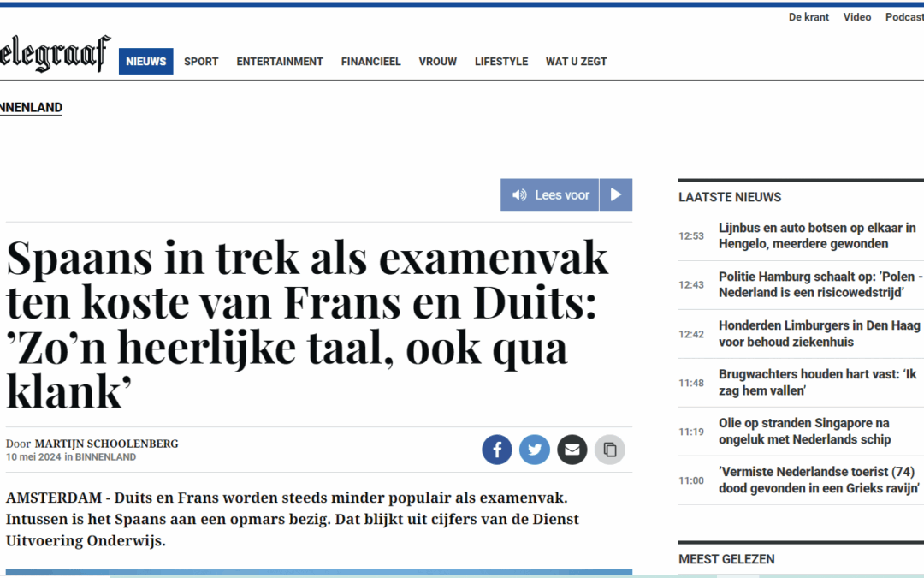924x578 pixels.
Task: Open the LIFESTYLE section
Action: 501,62
